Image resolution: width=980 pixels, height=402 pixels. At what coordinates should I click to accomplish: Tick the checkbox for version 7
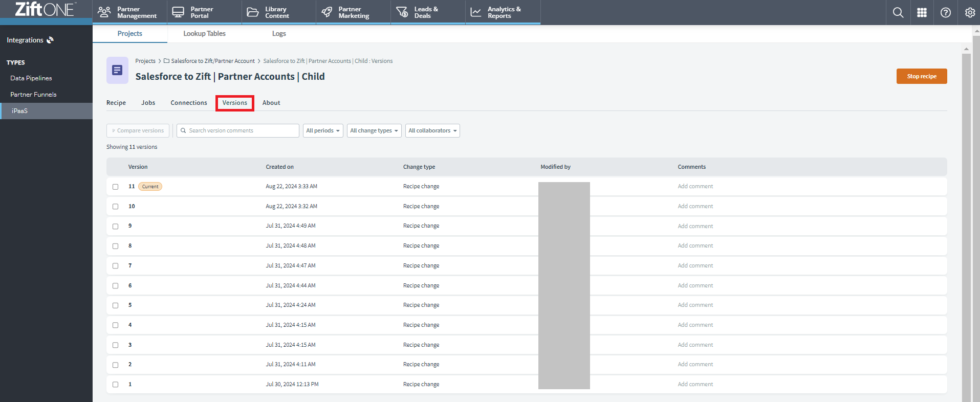[x=116, y=266]
